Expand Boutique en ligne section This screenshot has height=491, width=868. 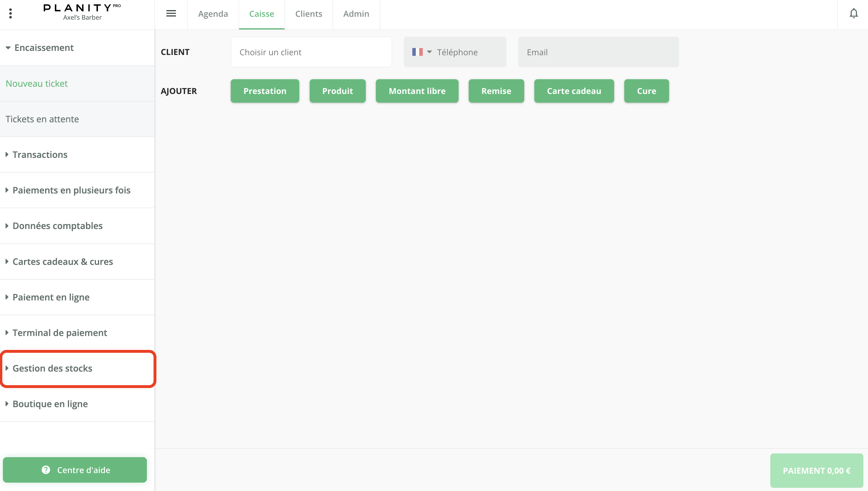pos(50,404)
